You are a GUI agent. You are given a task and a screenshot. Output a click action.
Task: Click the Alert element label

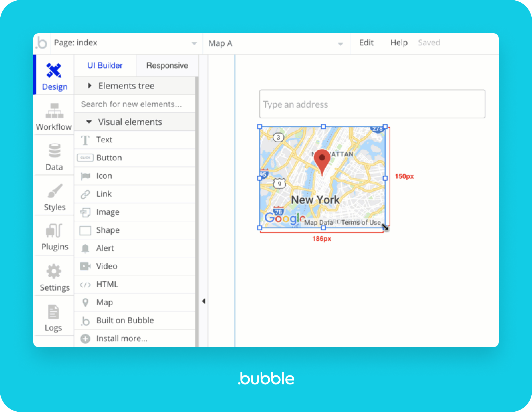[x=105, y=248]
